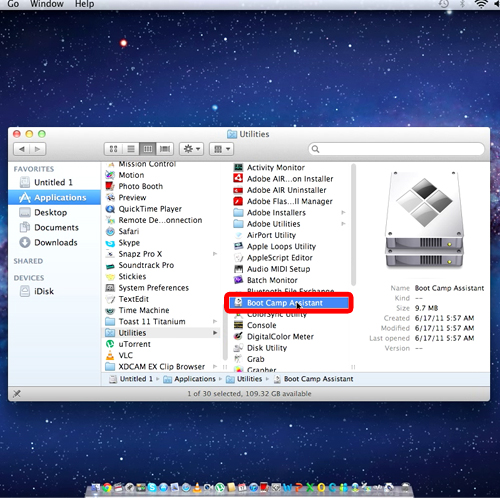
Task: Click Utilities in the bottom path bar
Action: tap(244, 379)
